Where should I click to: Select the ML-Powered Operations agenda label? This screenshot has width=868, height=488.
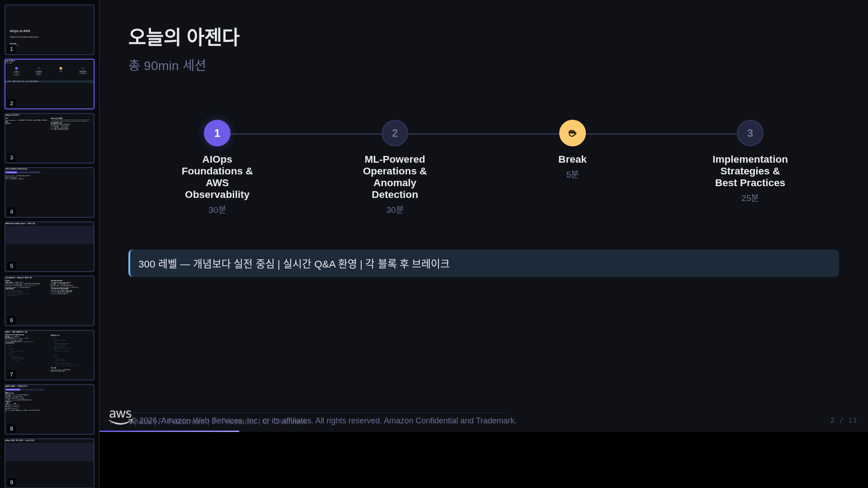(394, 177)
